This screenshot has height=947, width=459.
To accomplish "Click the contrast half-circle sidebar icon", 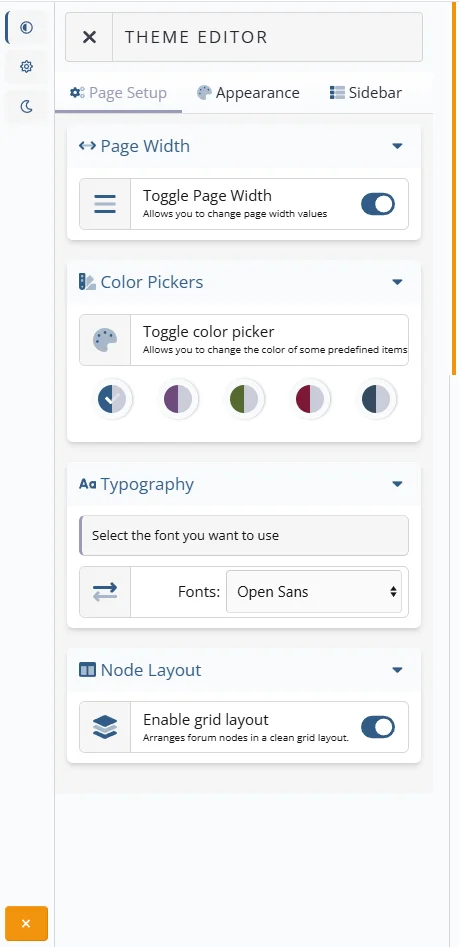I will pos(26,28).
